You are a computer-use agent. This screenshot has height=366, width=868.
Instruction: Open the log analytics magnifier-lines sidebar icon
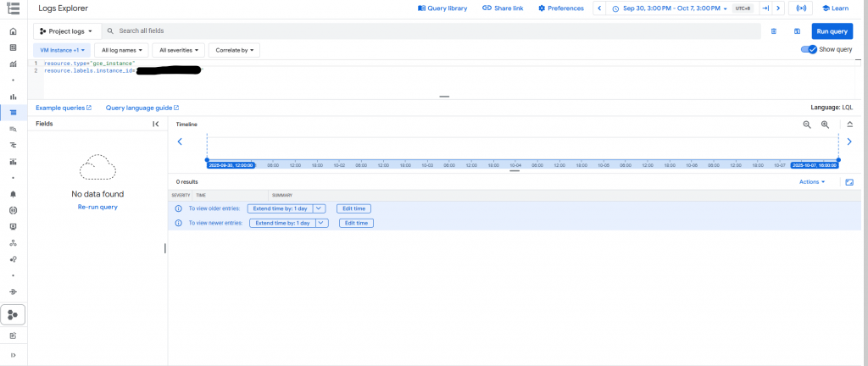[x=14, y=129]
